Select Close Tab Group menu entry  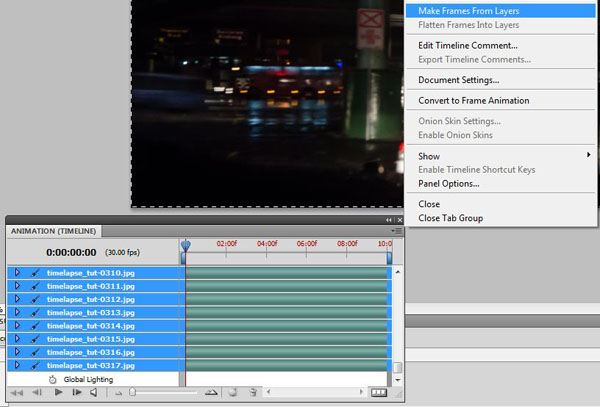[501, 218]
